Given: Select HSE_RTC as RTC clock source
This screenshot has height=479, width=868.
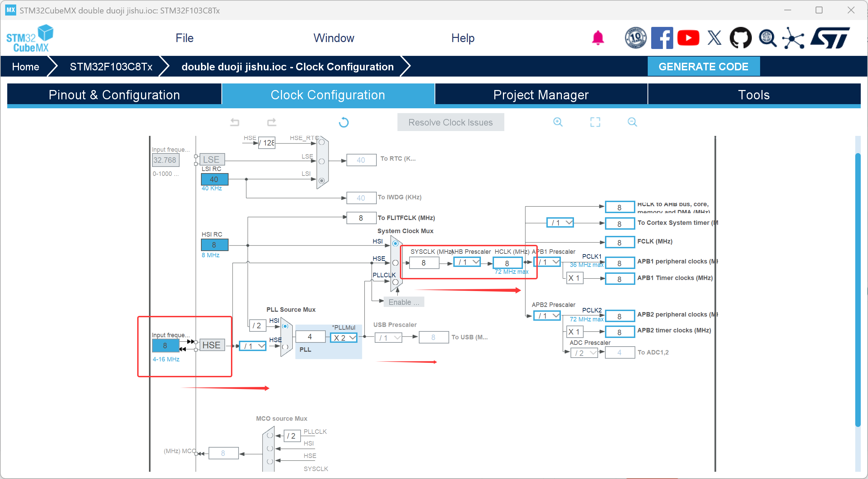Looking at the screenshot, I should coord(322,142).
